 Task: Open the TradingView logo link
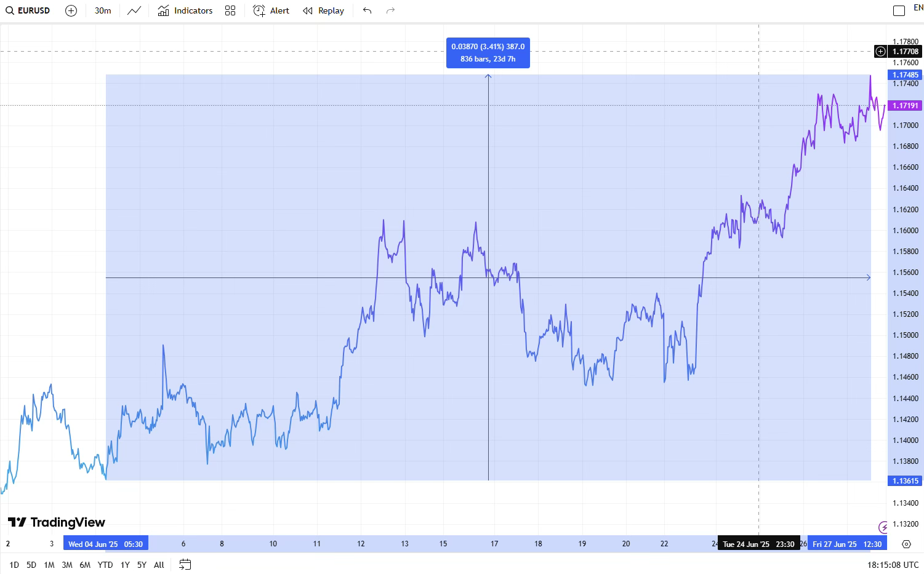pyautogui.click(x=57, y=522)
